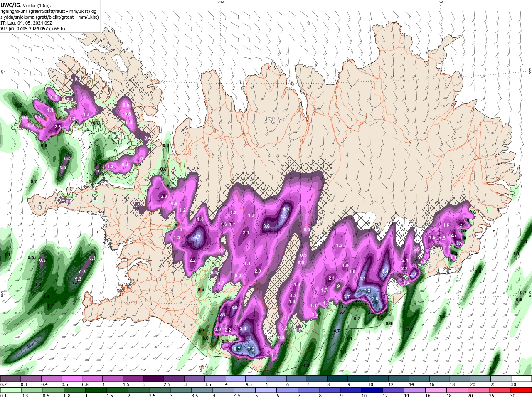
Task: Choose the upper legend swatch between 3 and 3.5
Action: (x=194, y=379)
